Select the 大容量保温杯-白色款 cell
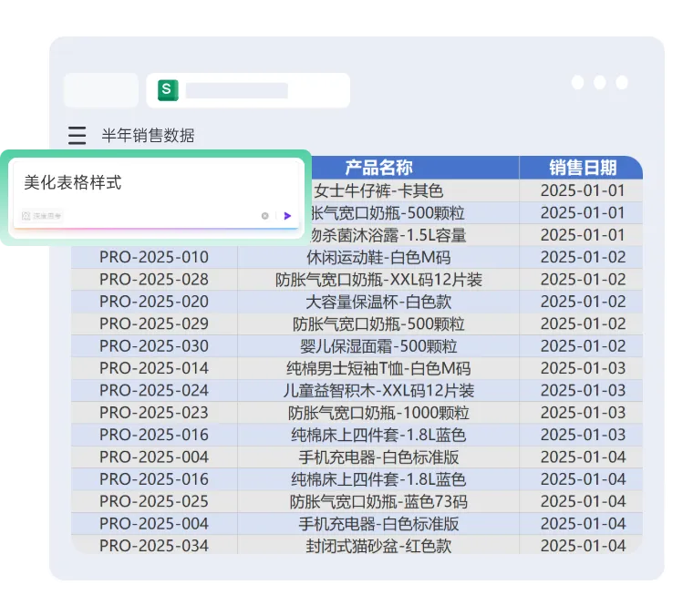Image resolution: width=693 pixels, height=616 pixels. pos(378,302)
